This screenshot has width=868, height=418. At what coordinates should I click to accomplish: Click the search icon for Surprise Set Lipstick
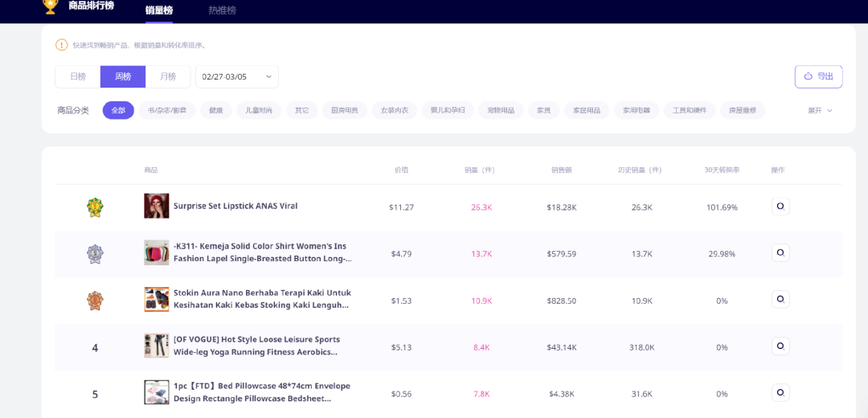click(780, 207)
